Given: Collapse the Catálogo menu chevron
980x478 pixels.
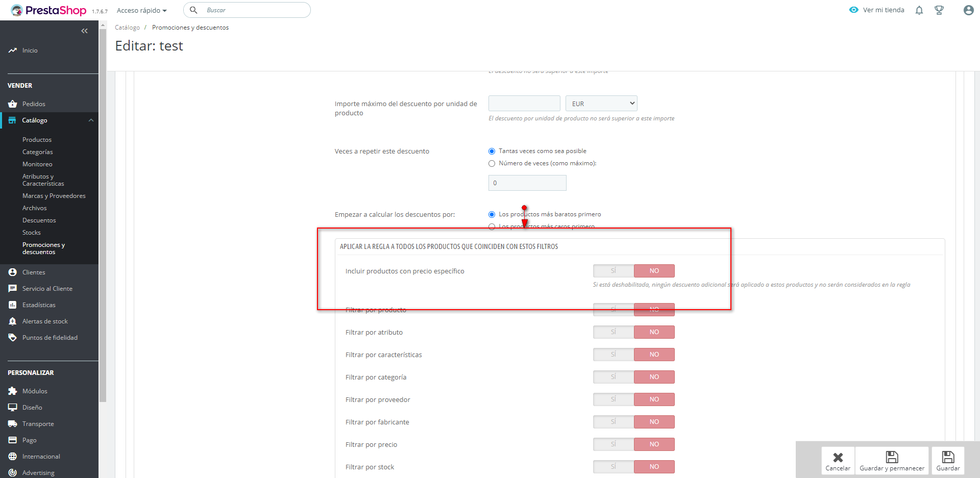Looking at the screenshot, I should click(x=91, y=120).
